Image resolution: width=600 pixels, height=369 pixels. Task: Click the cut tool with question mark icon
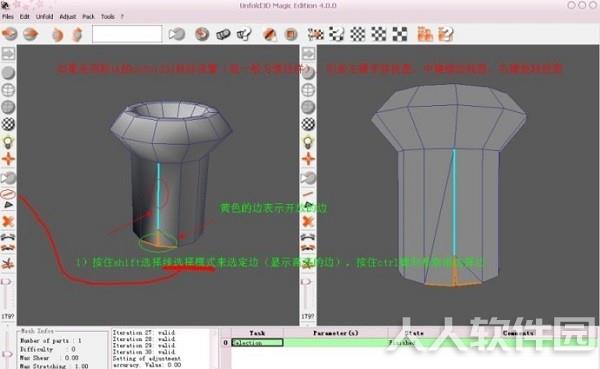(x=244, y=34)
